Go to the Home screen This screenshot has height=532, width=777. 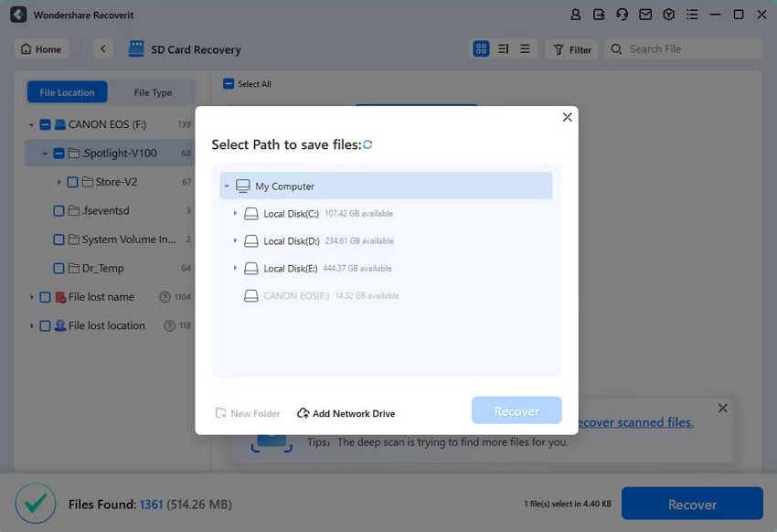point(41,49)
